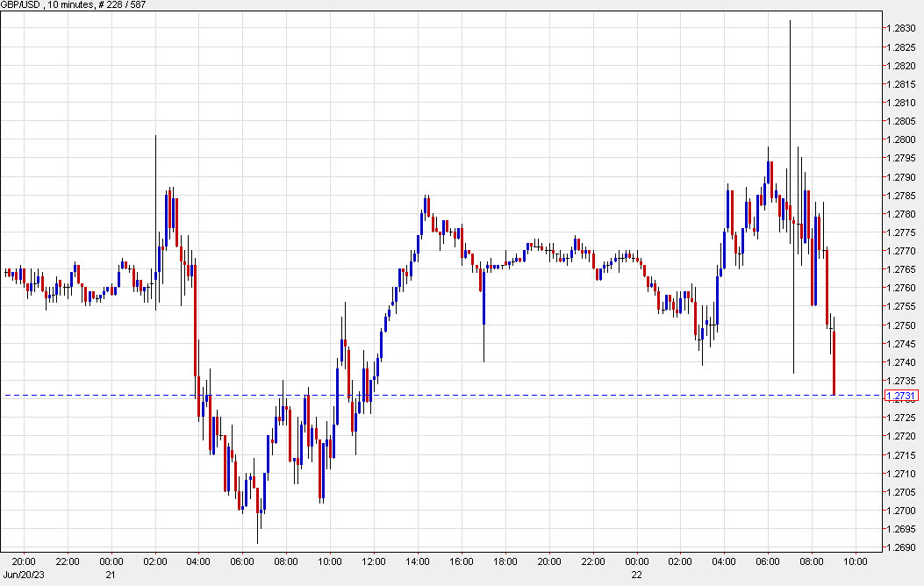Click the 14:00 time axis label
Image resolution: width=924 pixels, height=586 pixels.
point(418,562)
